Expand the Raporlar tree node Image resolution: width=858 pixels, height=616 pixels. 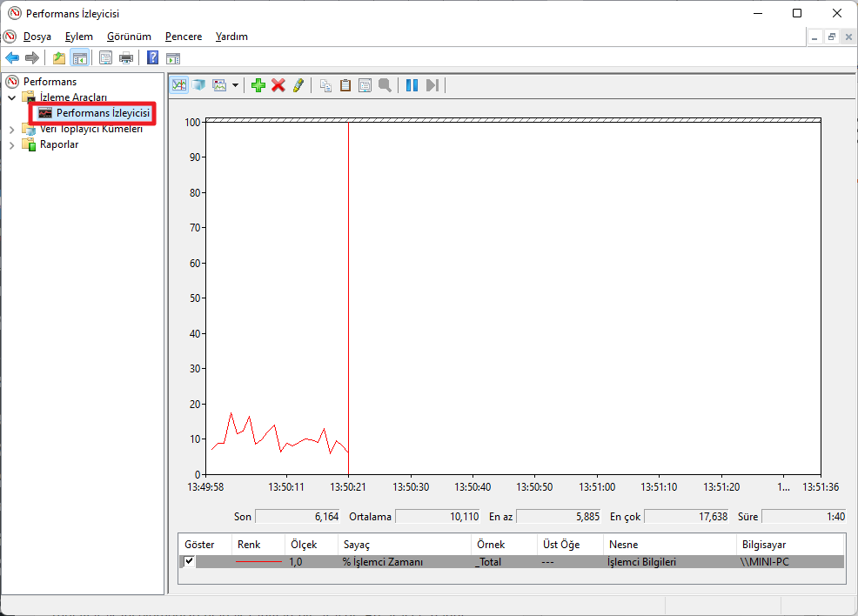tap(12, 144)
